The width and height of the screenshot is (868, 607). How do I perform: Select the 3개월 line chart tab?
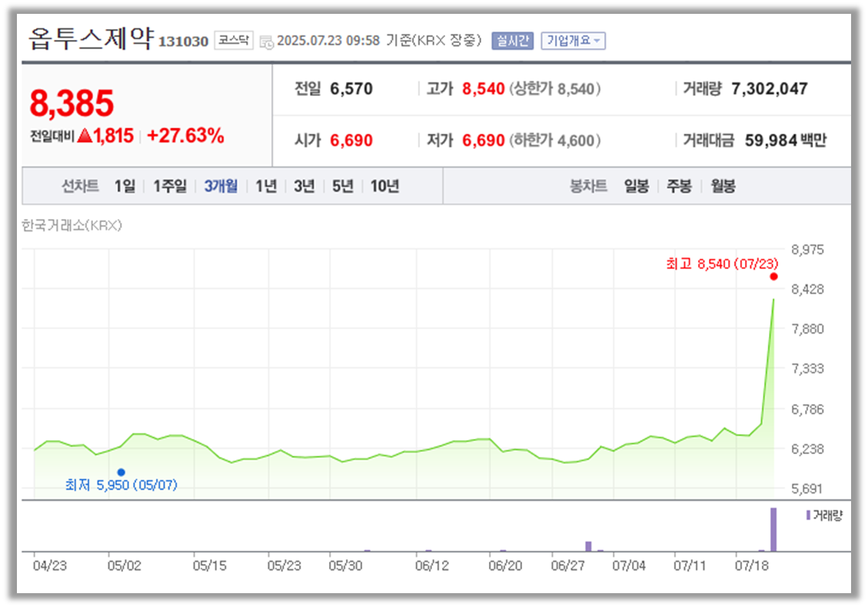221,186
